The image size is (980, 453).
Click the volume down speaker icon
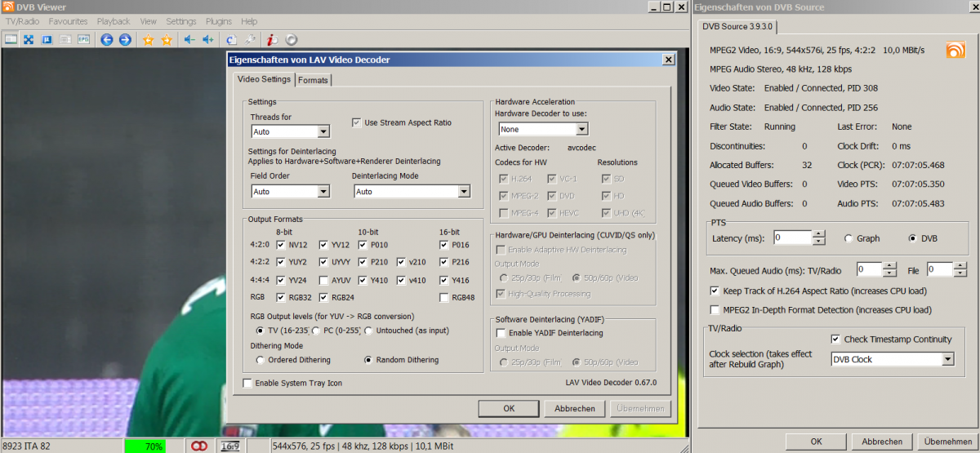189,39
